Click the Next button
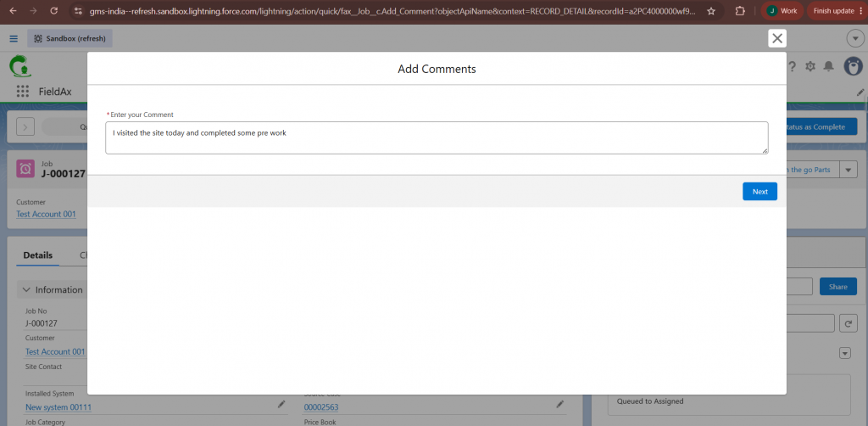Screen dimensions: 868x426 (x=760, y=192)
